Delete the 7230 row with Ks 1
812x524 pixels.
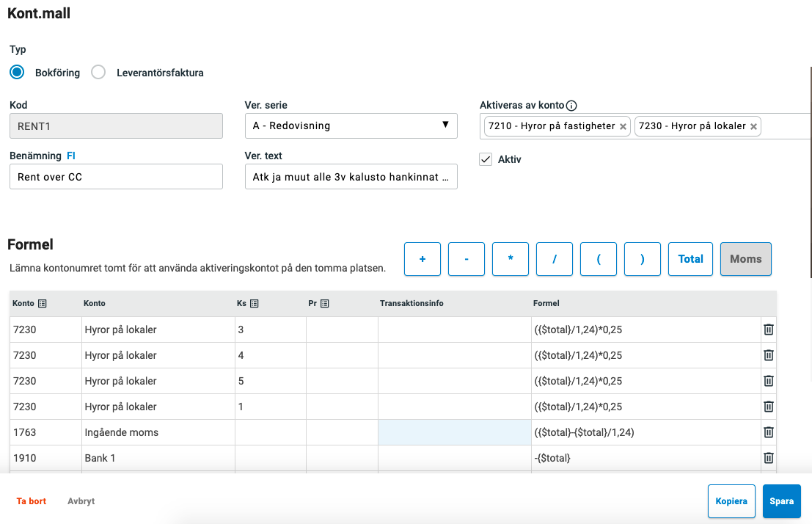[769, 407]
